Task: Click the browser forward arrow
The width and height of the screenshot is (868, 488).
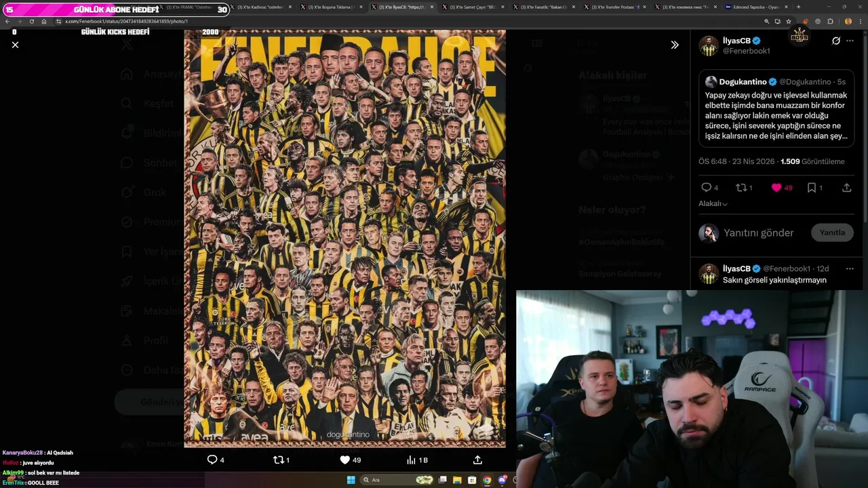Action: (x=20, y=21)
